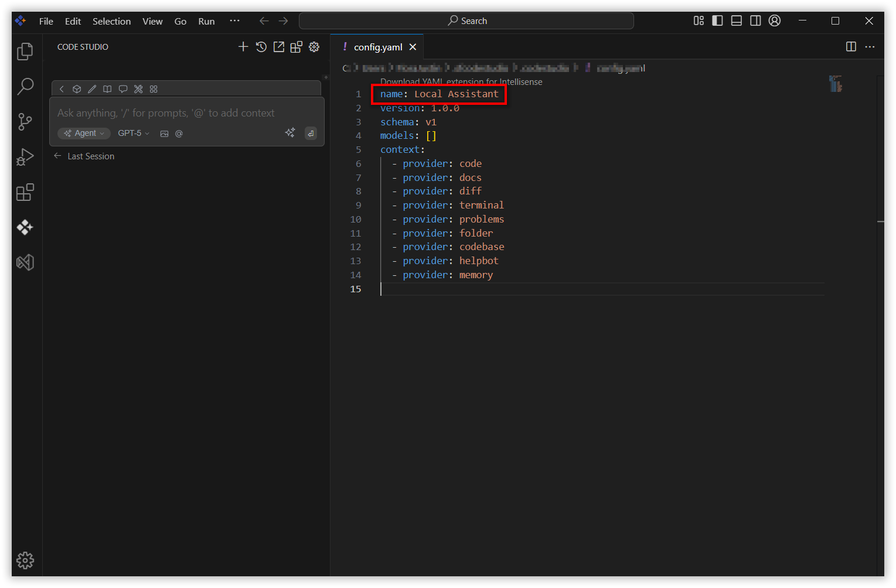Image resolution: width=896 pixels, height=588 pixels.
Task: Start a new chat with plus icon
Action: [243, 47]
